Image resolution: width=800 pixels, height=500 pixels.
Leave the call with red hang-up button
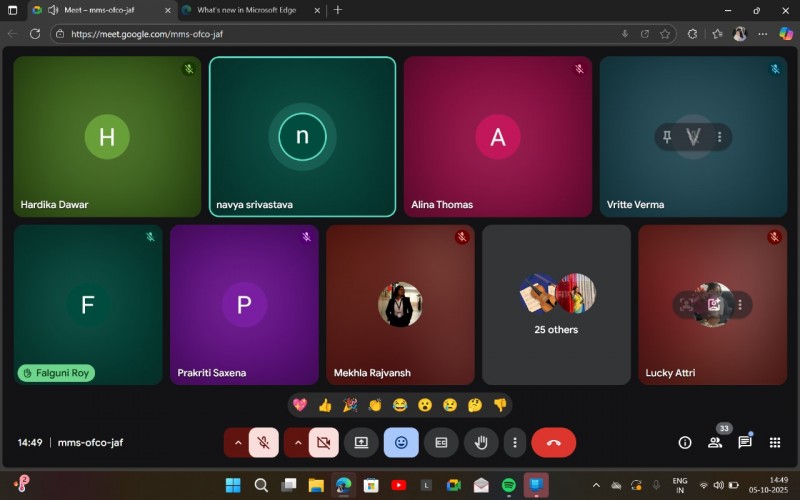coord(553,442)
